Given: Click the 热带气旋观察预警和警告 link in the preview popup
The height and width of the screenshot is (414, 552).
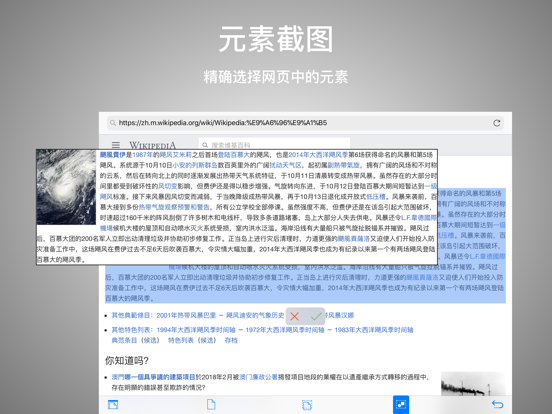Looking at the screenshot, I should [x=174, y=207].
